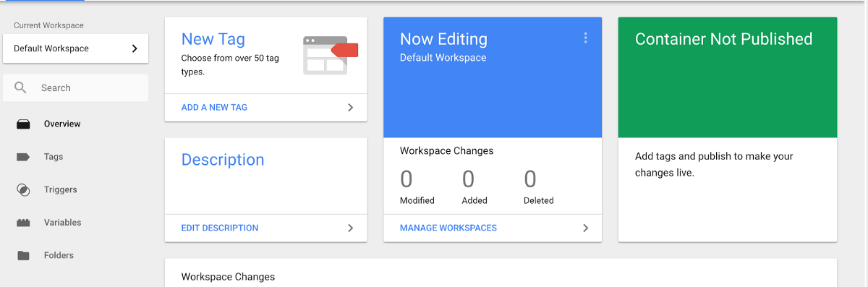Click the Add a New Tag chevron
The width and height of the screenshot is (868, 287).
pos(351,108)
